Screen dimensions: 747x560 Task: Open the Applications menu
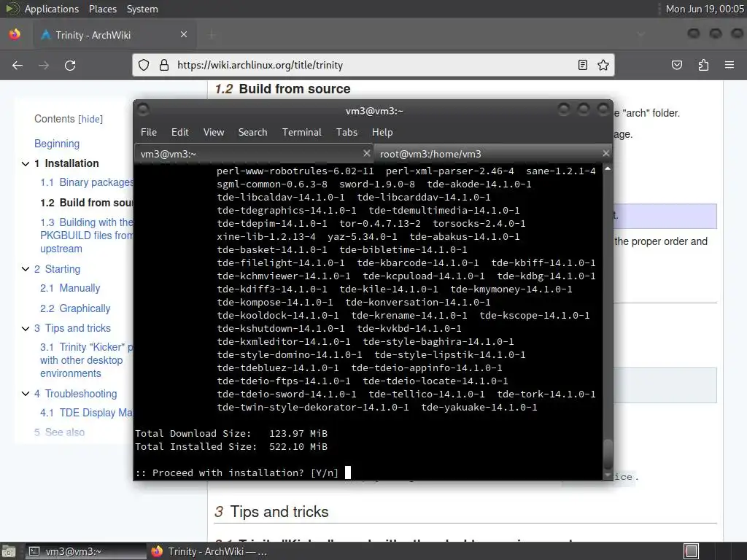52,9
